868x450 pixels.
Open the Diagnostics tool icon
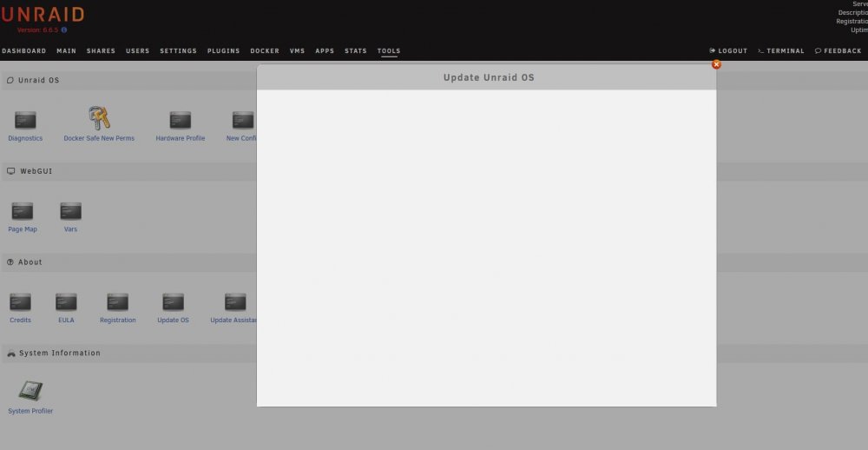tap(25, 120)
